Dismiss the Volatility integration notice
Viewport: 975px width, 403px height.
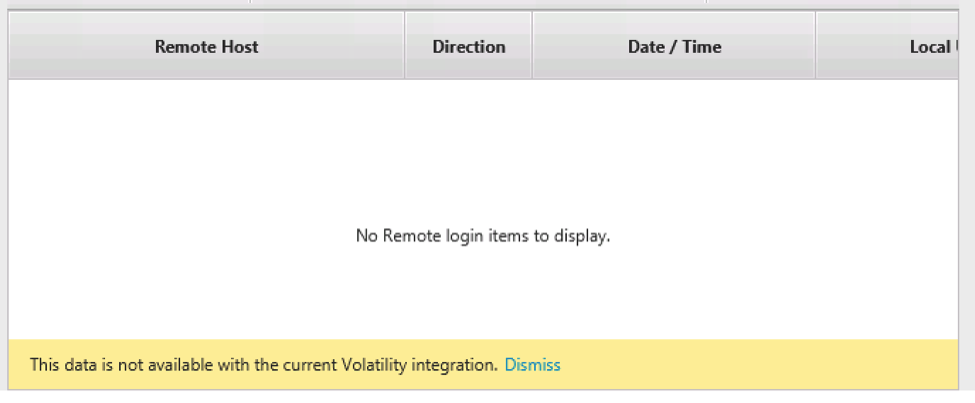point(532,364)
